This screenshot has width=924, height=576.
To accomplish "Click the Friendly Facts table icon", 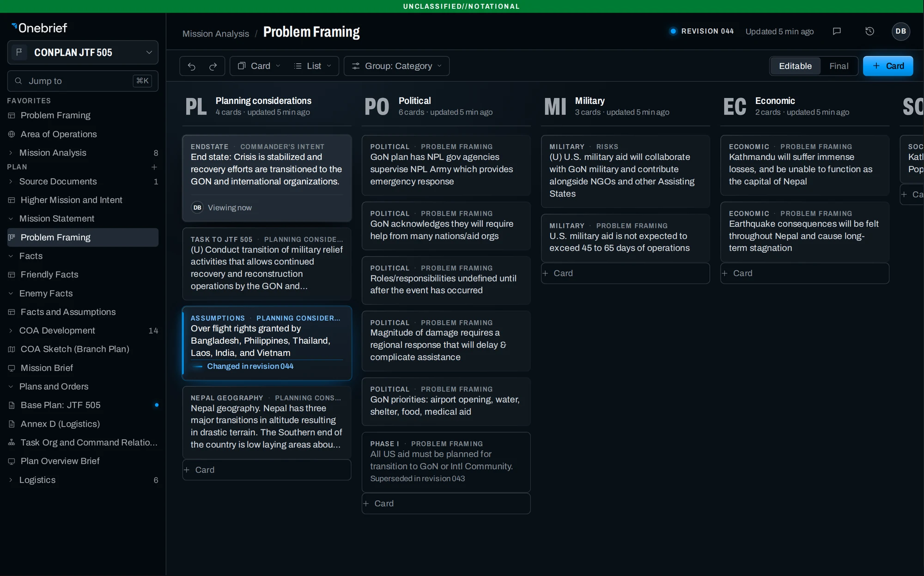I will [x=12, y=274].
